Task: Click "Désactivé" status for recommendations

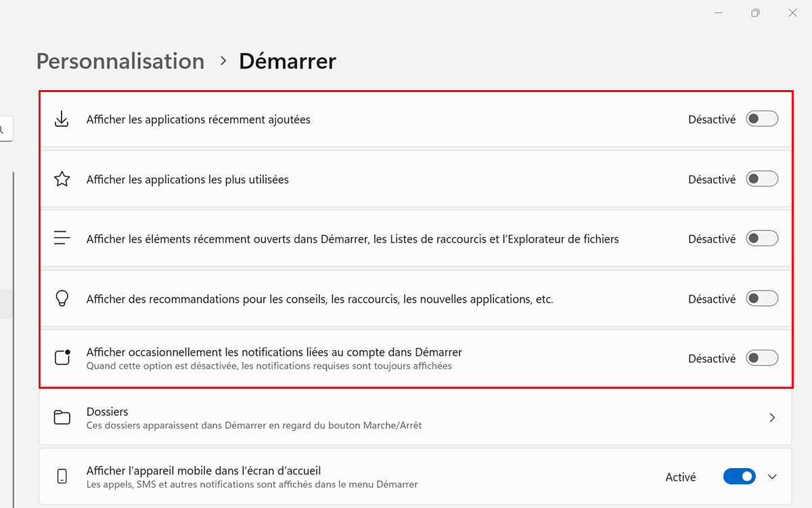Action: pos(712,299)
